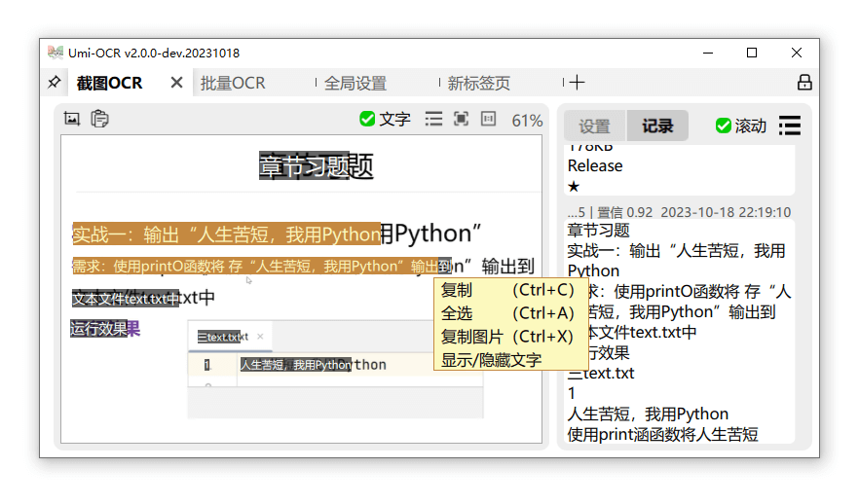Click the 61% zoom percentage label

527,120
